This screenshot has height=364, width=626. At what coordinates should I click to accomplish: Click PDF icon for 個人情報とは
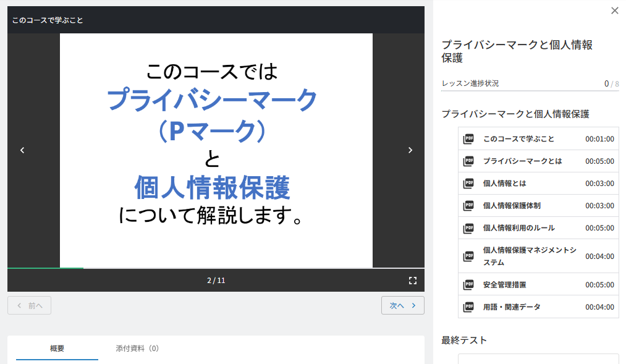click(x=468, y=184)
